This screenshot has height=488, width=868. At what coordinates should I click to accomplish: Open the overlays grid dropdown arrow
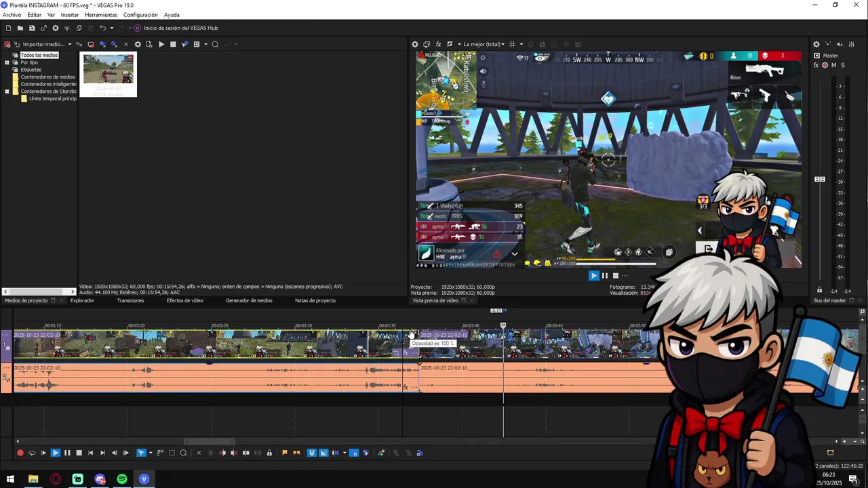click(520, 44)
